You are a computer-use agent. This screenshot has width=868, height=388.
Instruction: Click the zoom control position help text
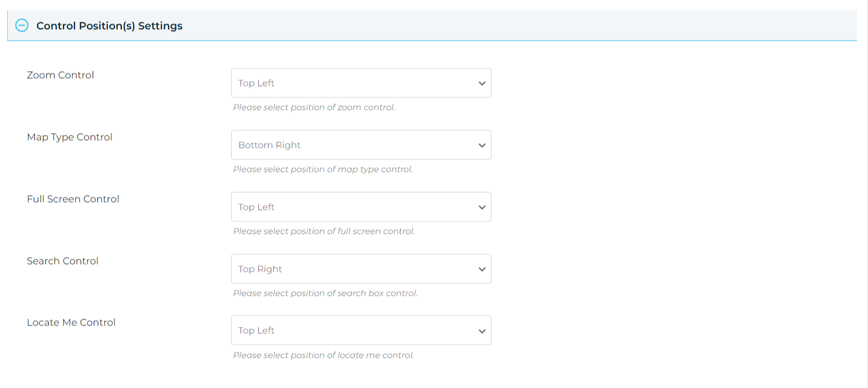point(314,107)
